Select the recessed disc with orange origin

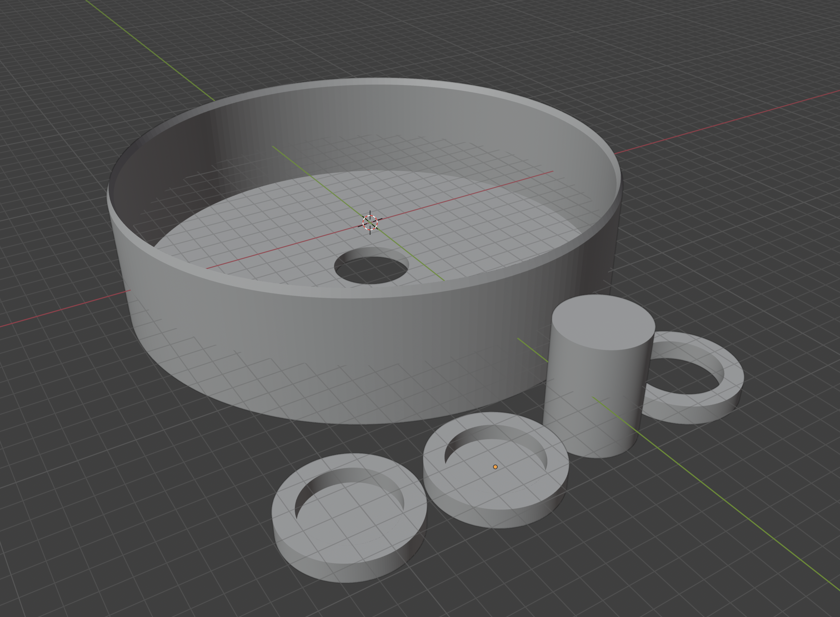pos(496,470)
